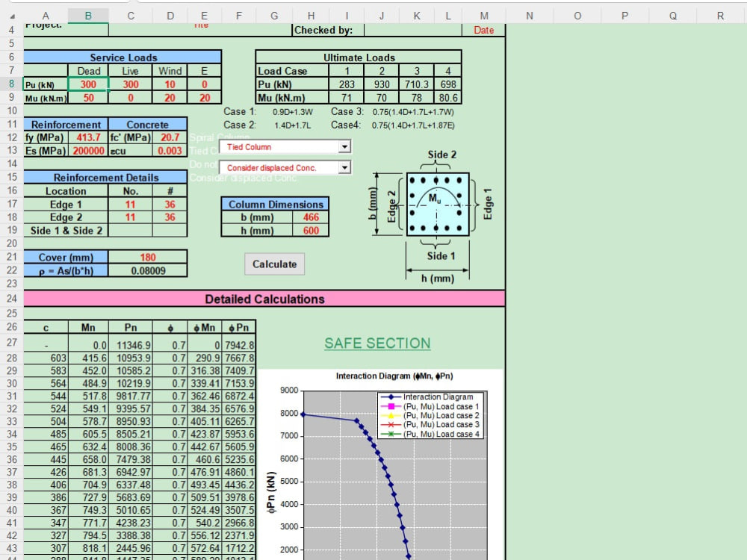Image resolution: width=747 pixels, height=560 pixels.
Task: Click SAFE SECTION result text
Action: click(377, 343)
